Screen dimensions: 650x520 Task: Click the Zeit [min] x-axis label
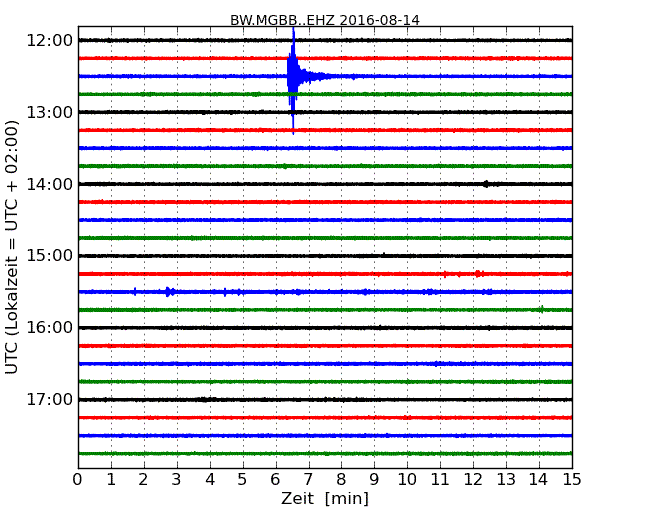pyautogui.click(x=325, y=498)
